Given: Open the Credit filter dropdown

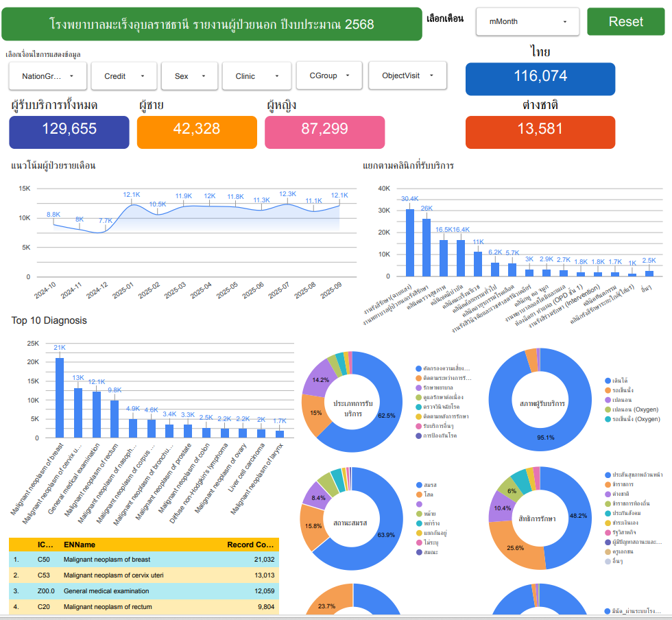Looking at the screenshot, I should coord(124,76).
